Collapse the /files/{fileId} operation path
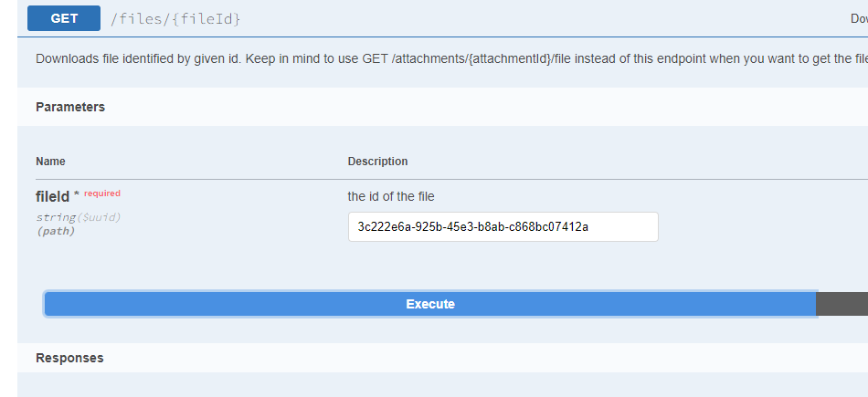 tap(175, 19)
